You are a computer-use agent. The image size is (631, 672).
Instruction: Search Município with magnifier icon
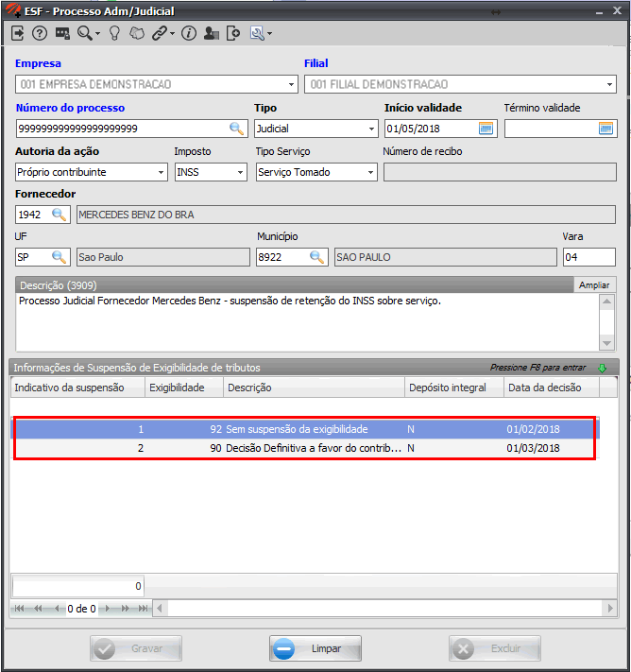point(317,257)
